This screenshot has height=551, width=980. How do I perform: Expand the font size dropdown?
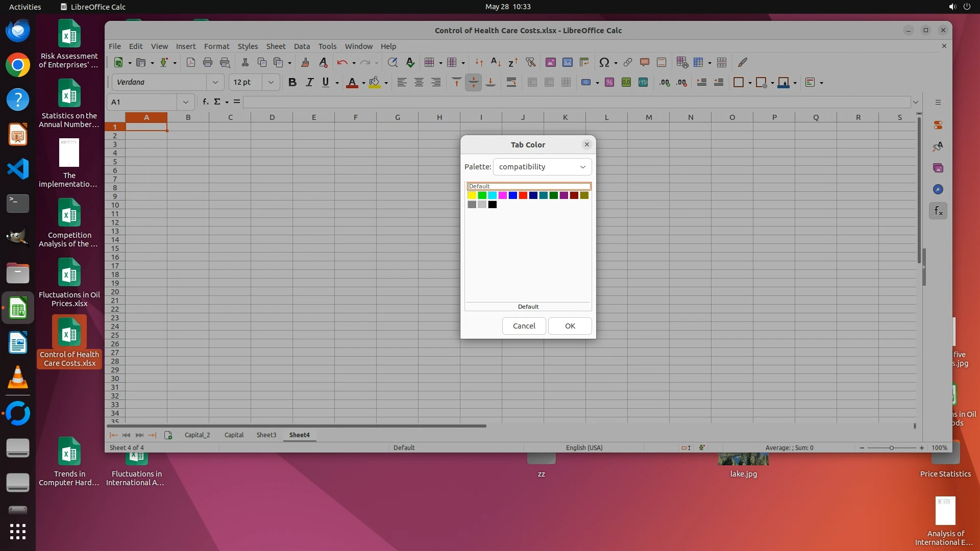(271, 82)
